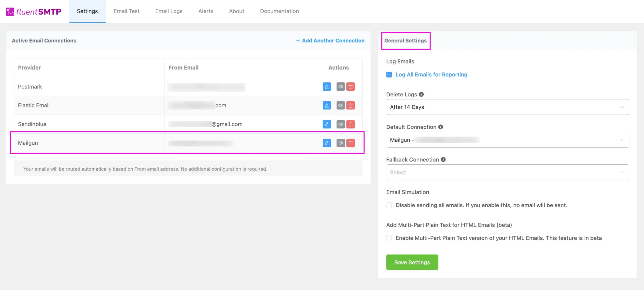Delete the Sendinblue connection

click(x=350, y=124)
